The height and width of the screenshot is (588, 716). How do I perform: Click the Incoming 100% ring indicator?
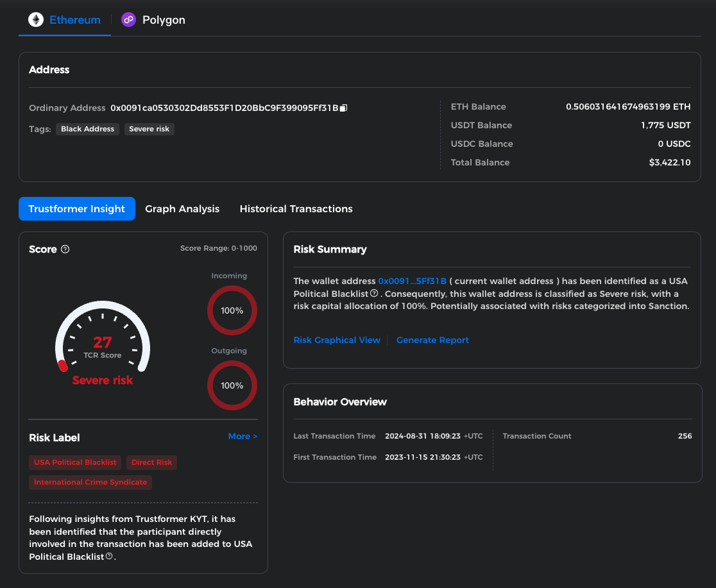click(232, 310)
